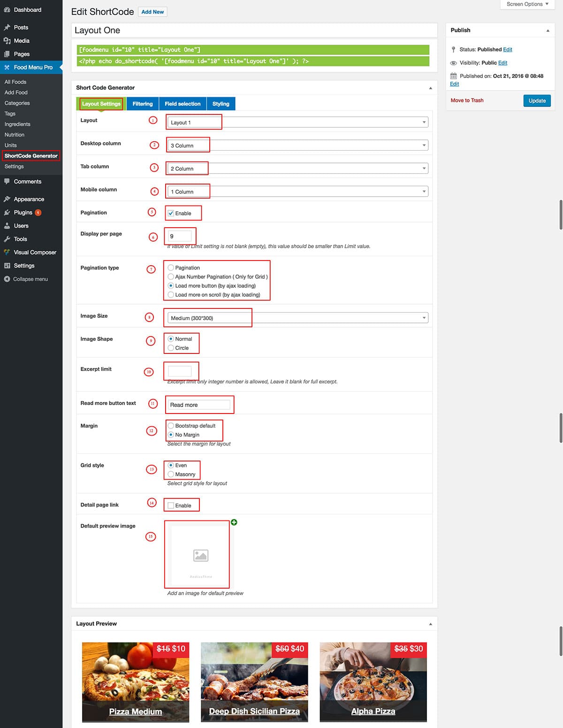
Task: Toggle the Pagination Enable checkbox
Action: point(171,213)
